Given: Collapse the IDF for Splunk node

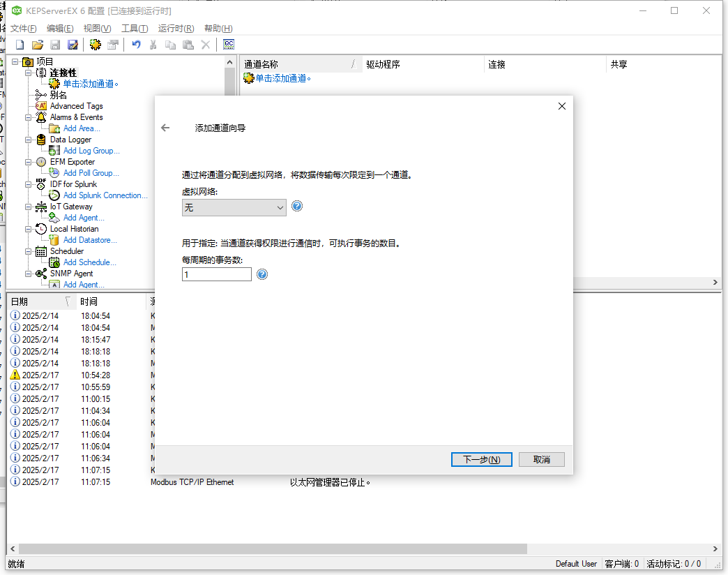Looking at the screenshot, I should [29, 184].
